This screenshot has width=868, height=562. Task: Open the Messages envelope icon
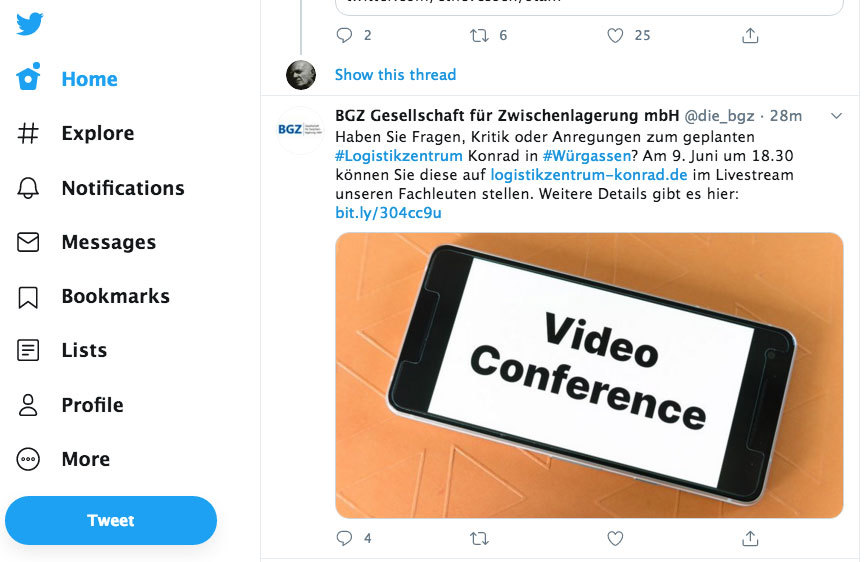click(x=28, y=242)
